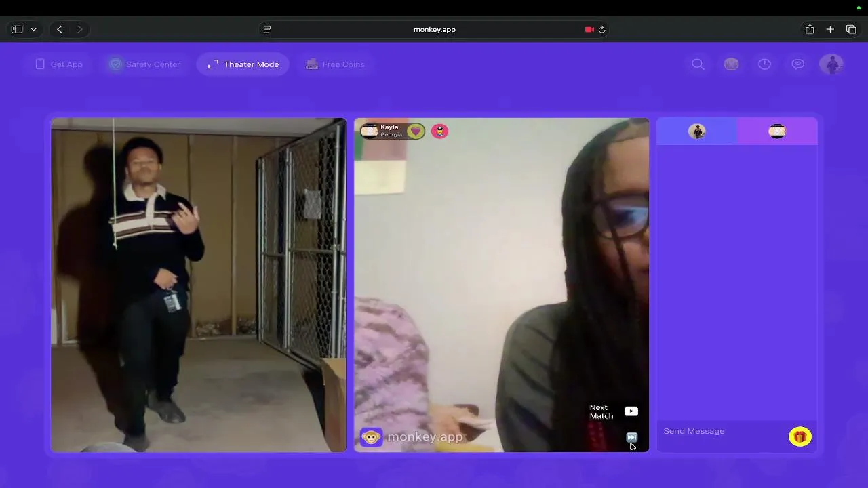The width and height of the screenshot is (868, 488).
Task: Report user with police officer icon
Action: [439, 131]
